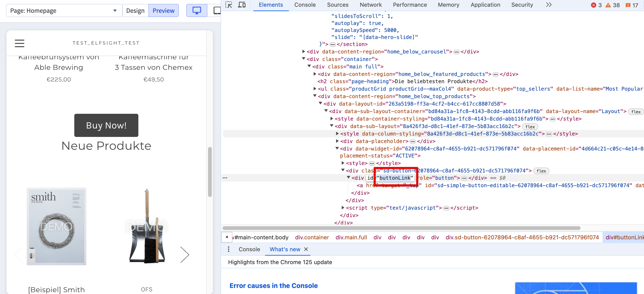Open the hamburger menu on storefront
Screen dimensions: 644x294
pos(19,43)
